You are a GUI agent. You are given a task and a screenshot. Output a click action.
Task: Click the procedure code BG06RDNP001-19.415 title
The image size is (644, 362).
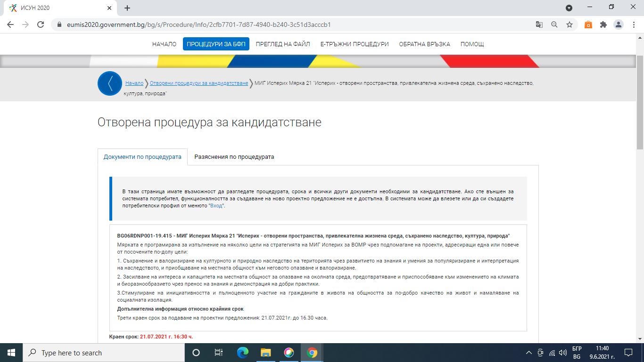click(x=314, y=235)
